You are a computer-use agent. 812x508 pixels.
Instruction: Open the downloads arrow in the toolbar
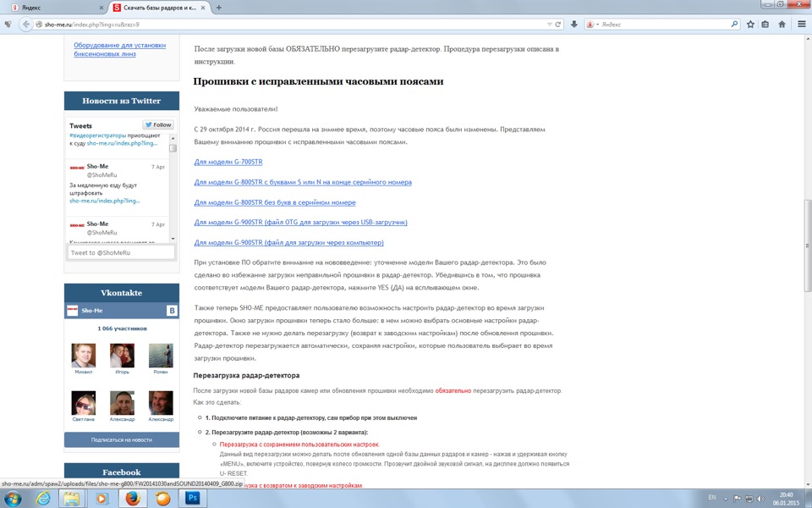pos(573,24)
